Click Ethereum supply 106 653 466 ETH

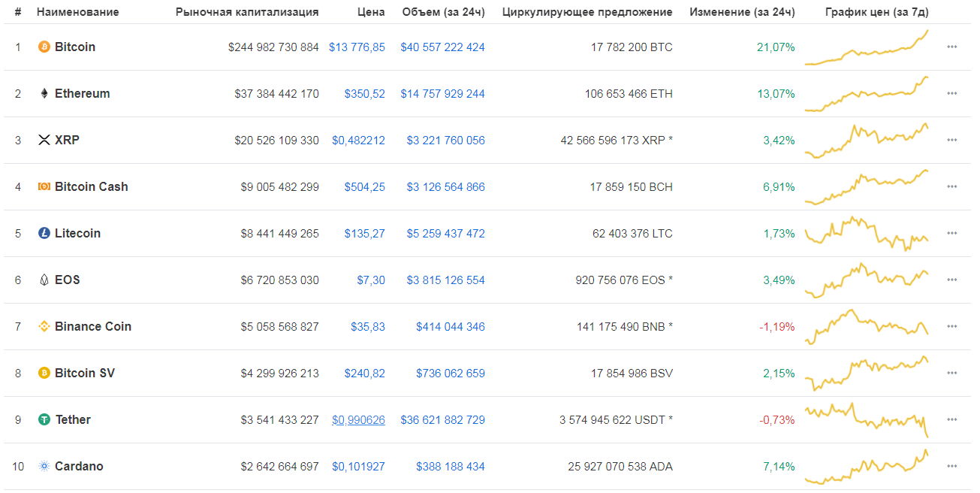[x=629, y=93]
